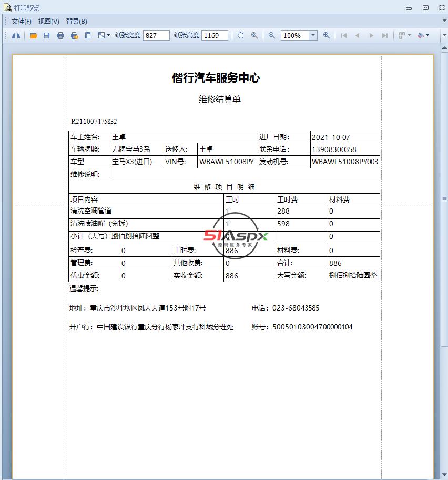
Task: Click the vertical scrollbar thumb
Action: point(444,199)
